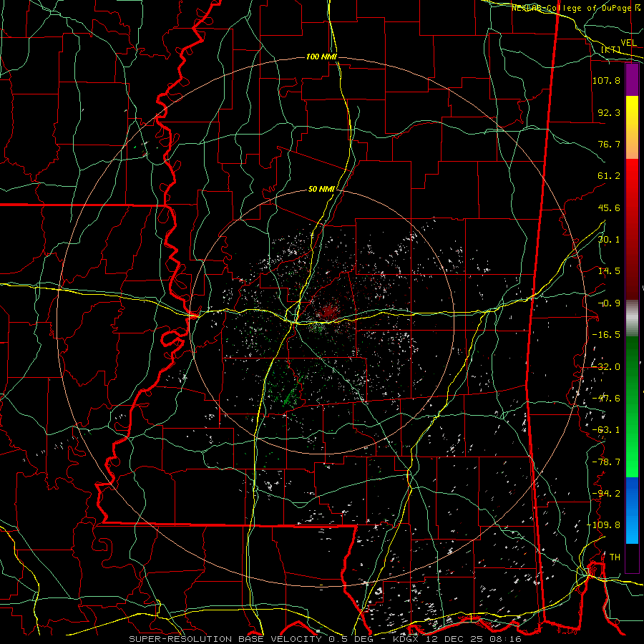Click the blue segment of velocity color bar
The image size is (644, 644).
(632, 510)
